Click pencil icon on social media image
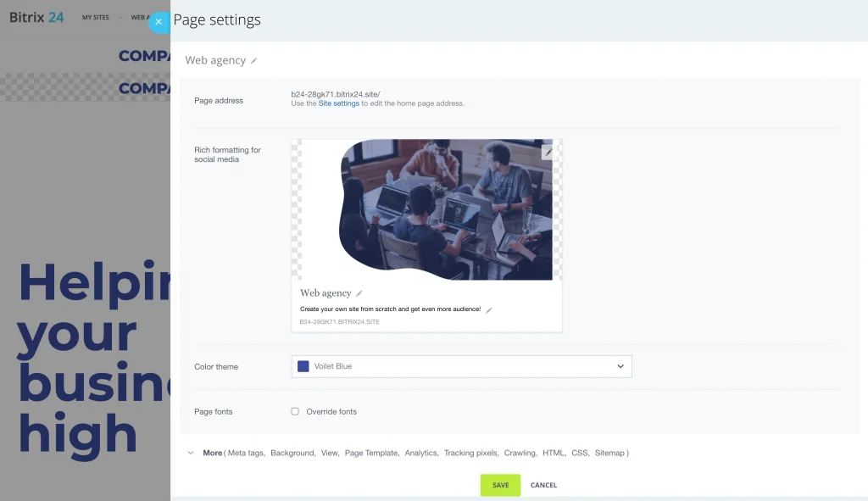Viewport: 868px width, 501px height. [548, 153]
